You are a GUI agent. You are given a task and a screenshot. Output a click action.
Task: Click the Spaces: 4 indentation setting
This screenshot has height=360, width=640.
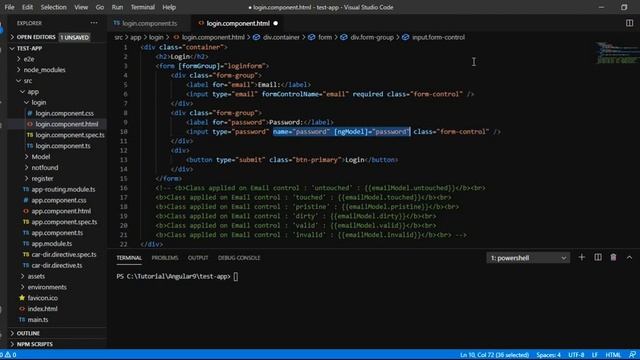(548, 355)
